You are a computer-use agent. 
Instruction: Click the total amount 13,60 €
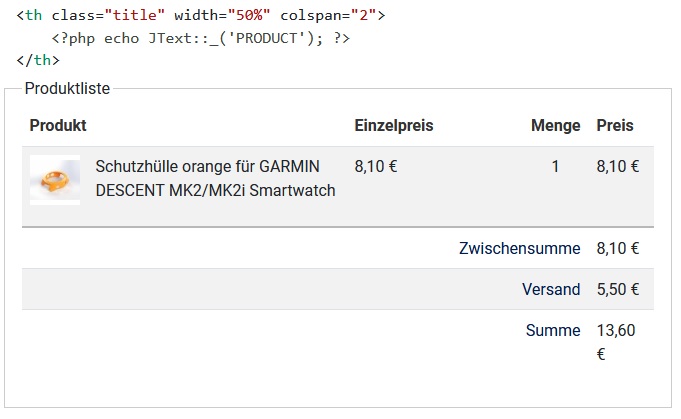[615, 341]
